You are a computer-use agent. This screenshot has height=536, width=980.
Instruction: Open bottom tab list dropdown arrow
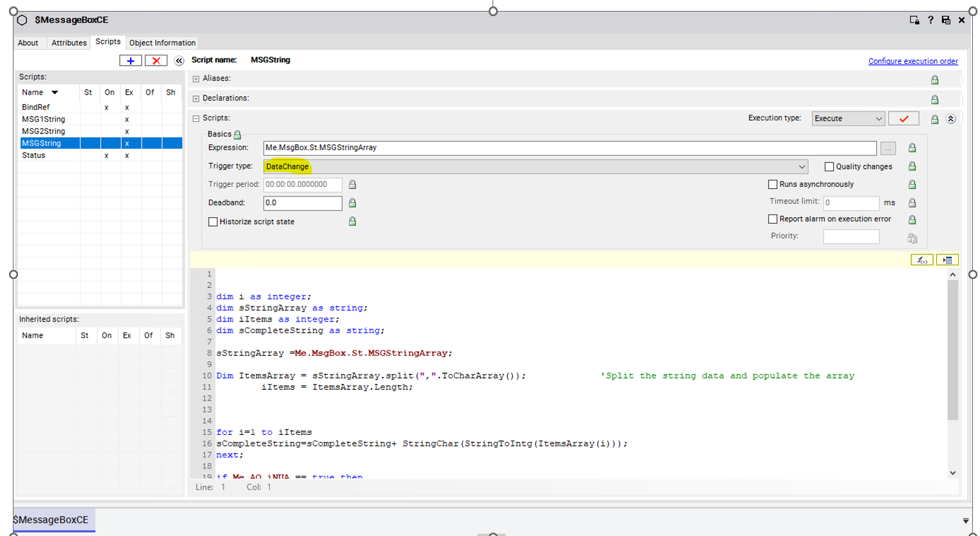[x=965, y=521]
